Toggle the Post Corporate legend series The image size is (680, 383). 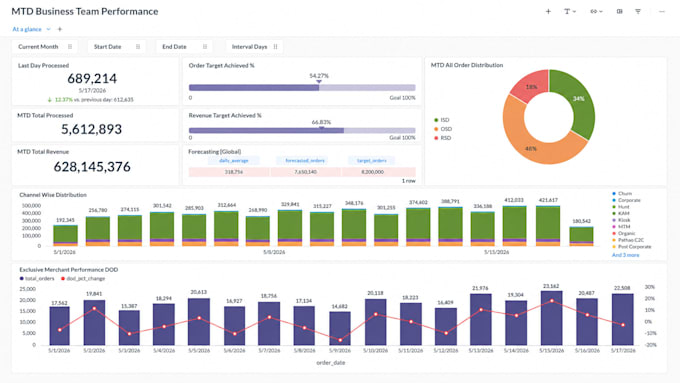(x=632, y=246)
